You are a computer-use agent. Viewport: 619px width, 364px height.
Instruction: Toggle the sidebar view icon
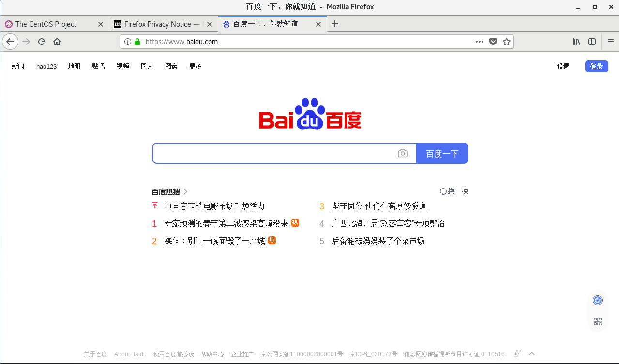point(592,42)
